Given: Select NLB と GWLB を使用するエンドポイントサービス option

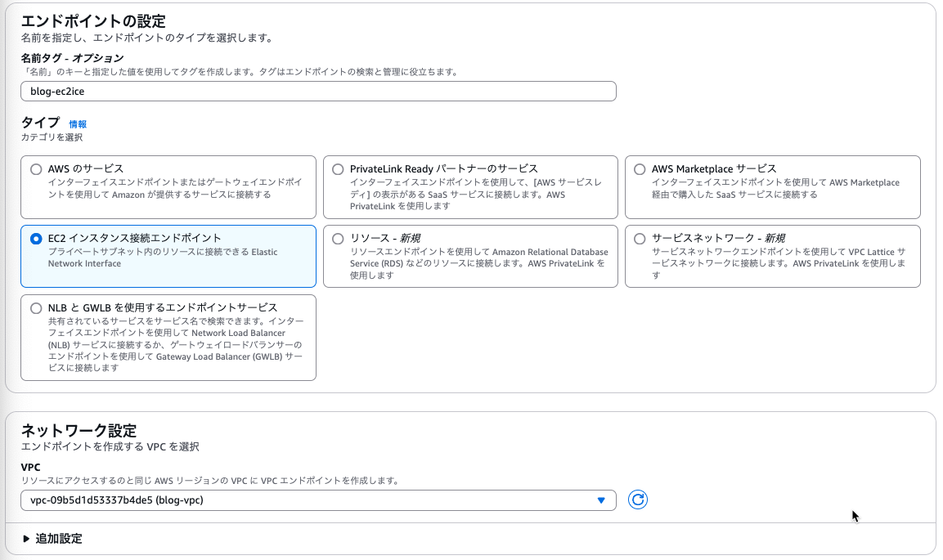Looking at the screenshot, I should tap(36, 308).
